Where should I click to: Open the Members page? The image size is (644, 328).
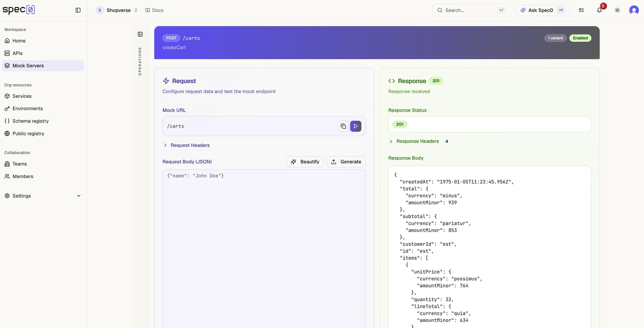click(43, 176)
